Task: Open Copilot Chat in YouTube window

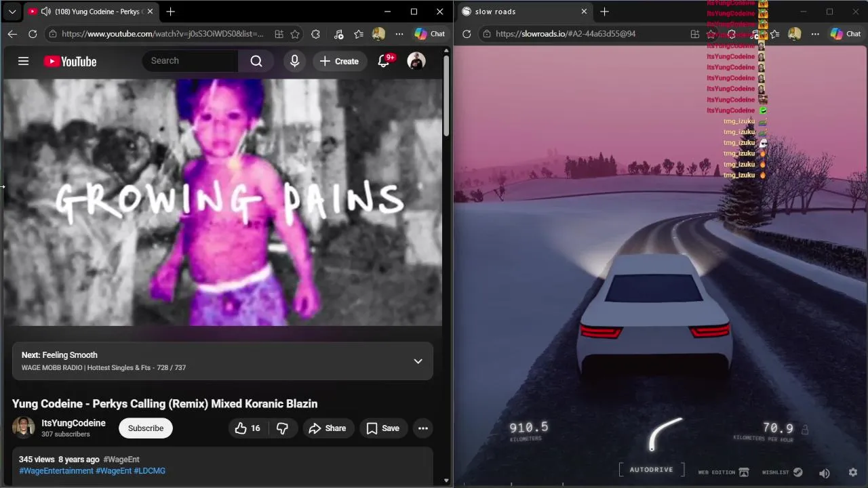Action: [x=430, y=34]
